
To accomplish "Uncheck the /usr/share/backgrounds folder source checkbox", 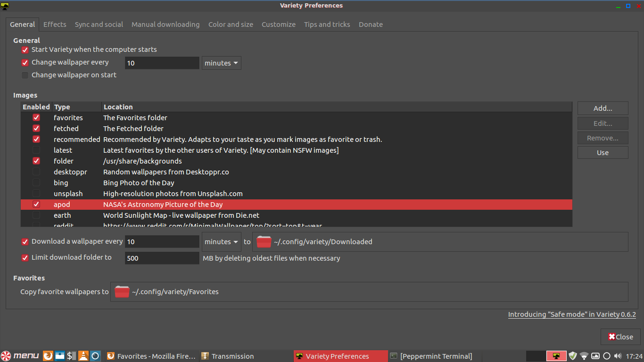I will pos(36,161).
